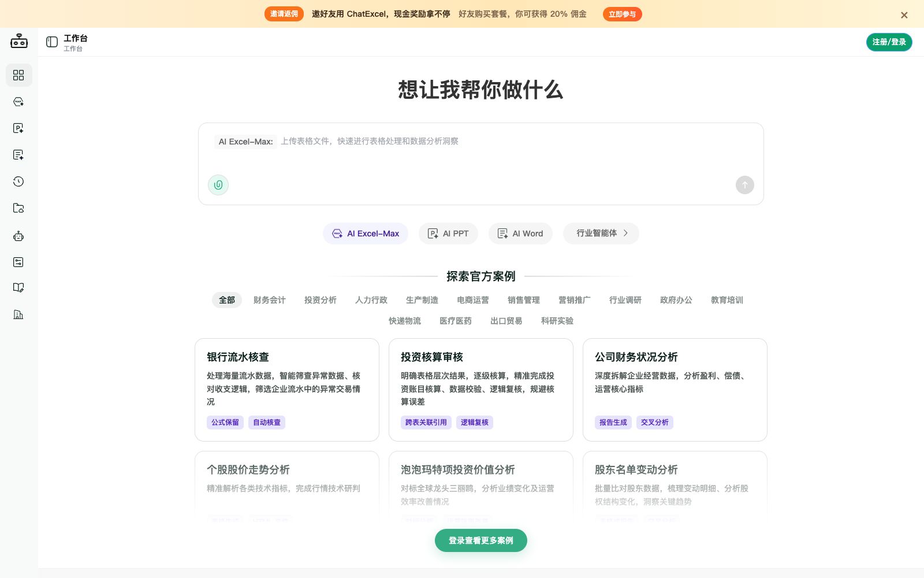The image size is (924, 578).
Task: Click the 工作台 header title
Action: click(x=76, y=38)
